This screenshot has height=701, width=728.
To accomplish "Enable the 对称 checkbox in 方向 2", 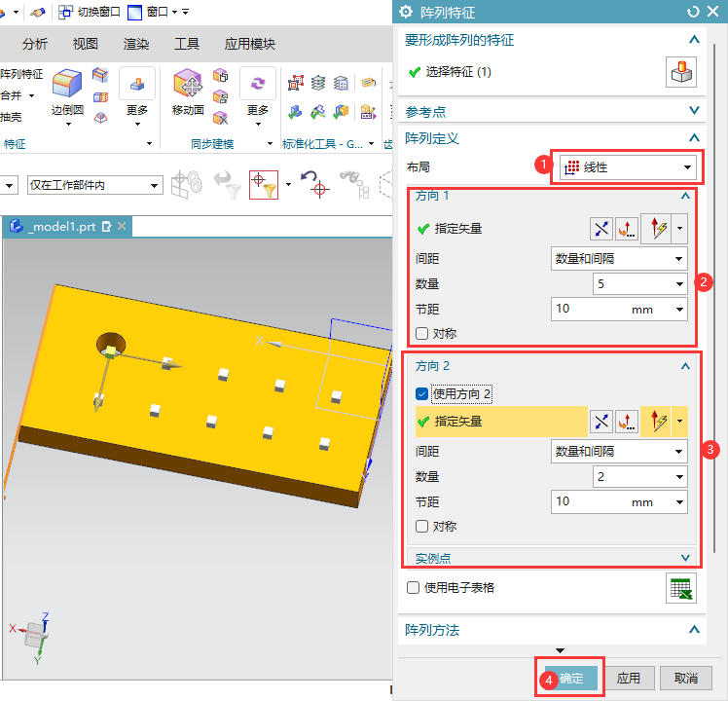I will [x=421, y=527].
